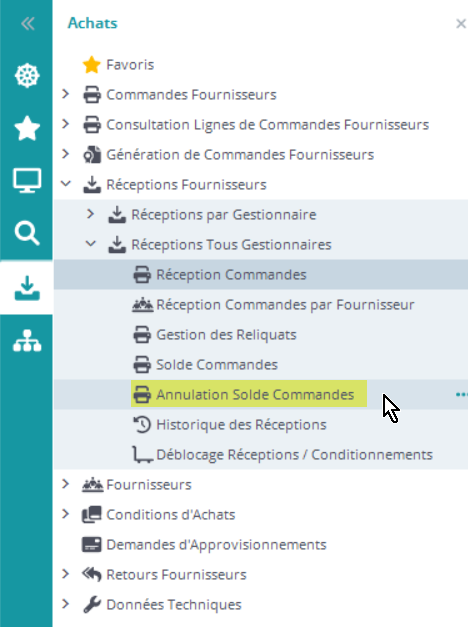Expand Réceptions par Gestionnaire node

coord(90,214)
